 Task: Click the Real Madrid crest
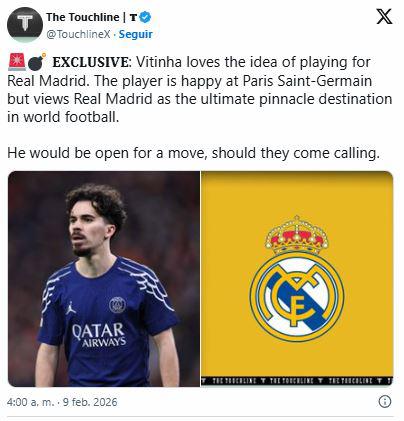tap(296, 279)
